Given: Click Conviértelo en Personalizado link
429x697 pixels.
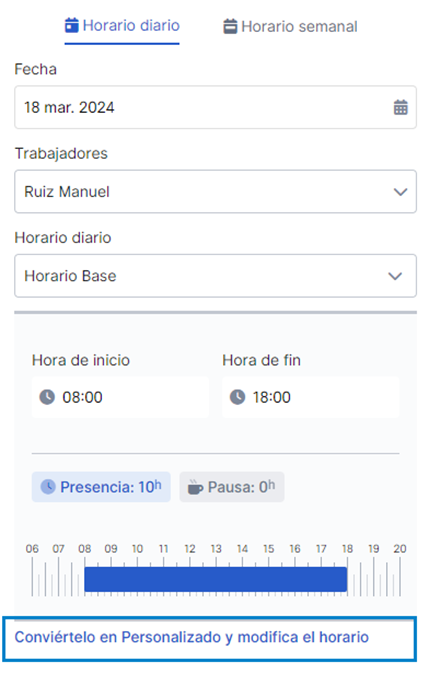Looking at the screenshot, I should point(192,637).
